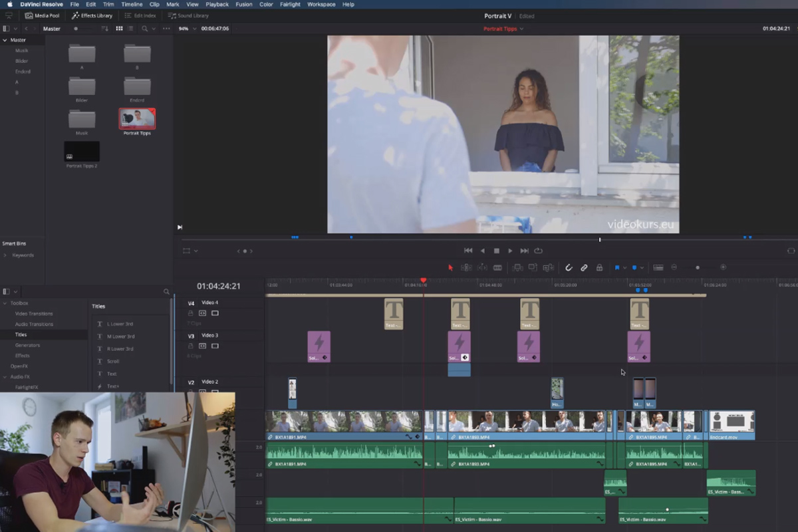Lock the Video 4 track
Screen dimensions: 798x532
[191, 313]
